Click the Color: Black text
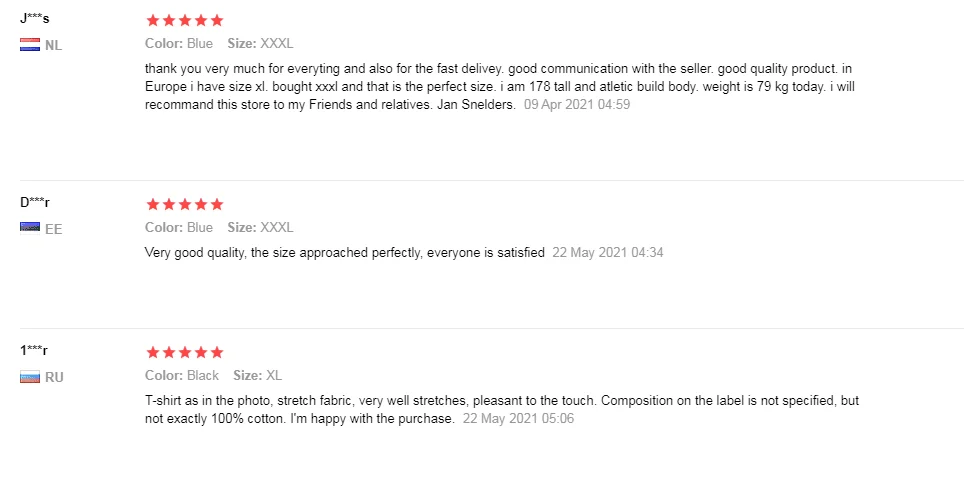This screenshot has height=486, width=973. tap(182, 376)
